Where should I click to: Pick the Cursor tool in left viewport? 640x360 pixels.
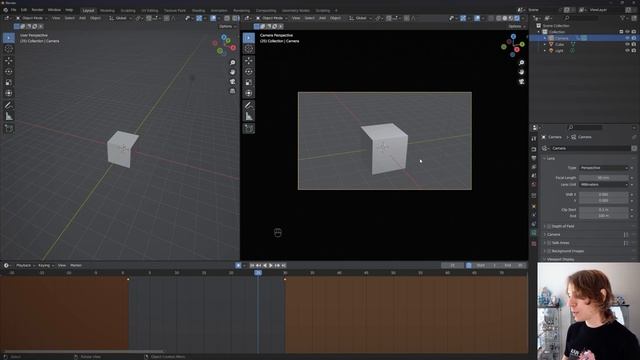[x=9, y=49]
